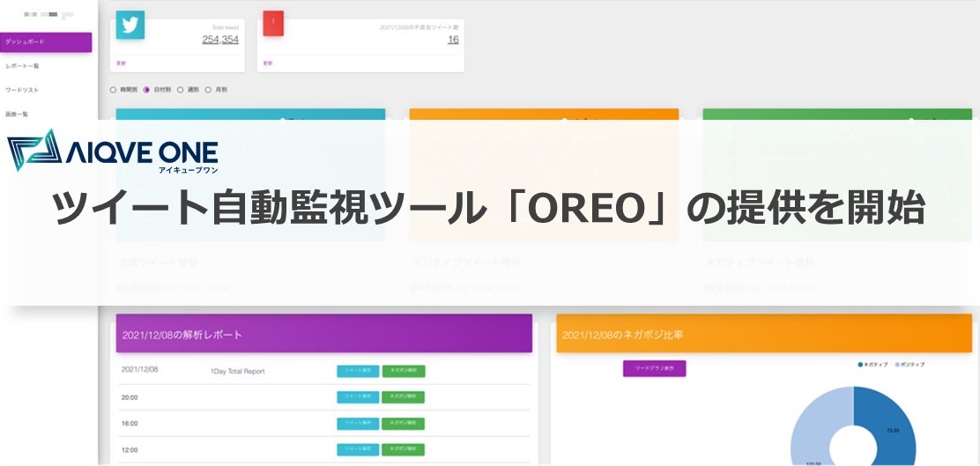Click 更新 link under 不具合ツイート数 card

pos(268,63)
